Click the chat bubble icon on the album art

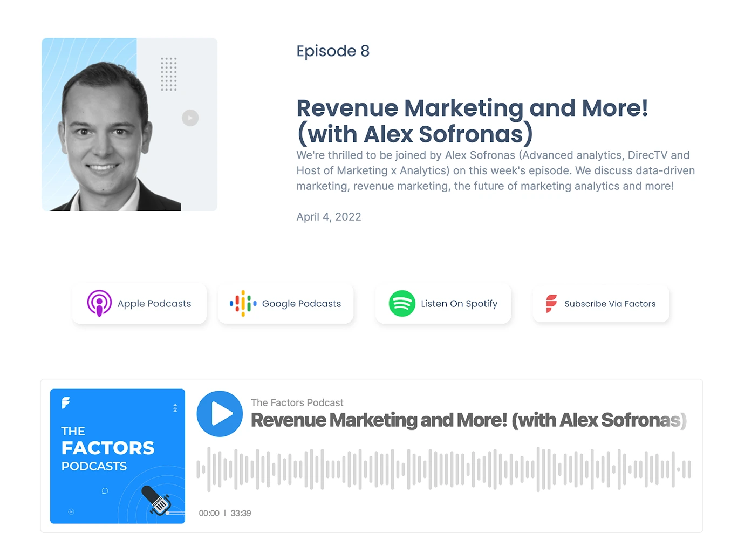pos(104,491)
